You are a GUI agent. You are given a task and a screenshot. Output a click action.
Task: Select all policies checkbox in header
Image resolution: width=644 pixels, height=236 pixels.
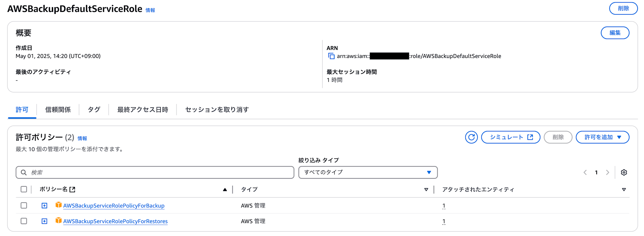point(24,189)
